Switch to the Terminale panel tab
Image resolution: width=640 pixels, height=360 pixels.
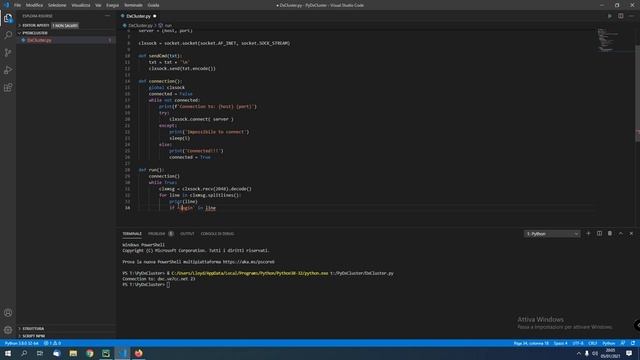(x=132, y=234)
